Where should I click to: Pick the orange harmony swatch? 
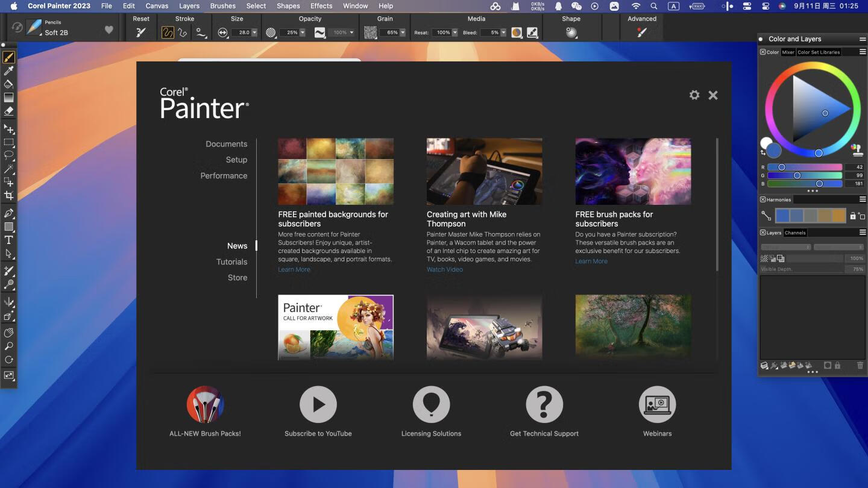pos(839,216)
